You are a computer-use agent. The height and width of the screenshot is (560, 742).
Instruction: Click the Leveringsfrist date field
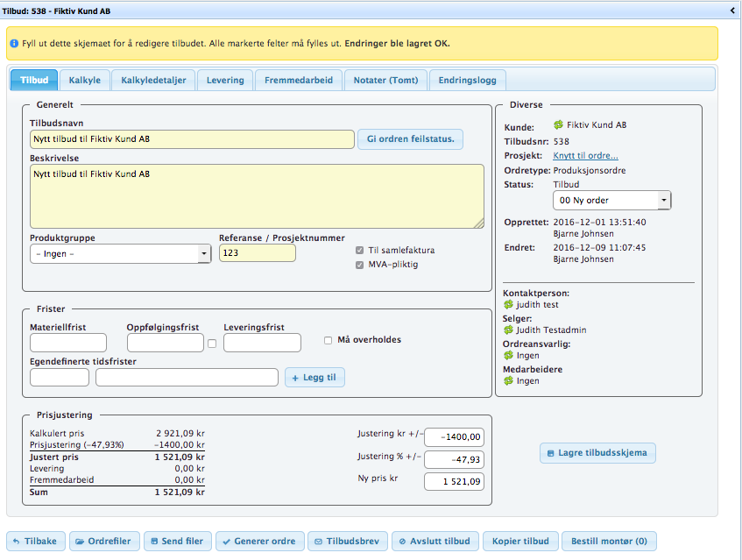[262, 343]
